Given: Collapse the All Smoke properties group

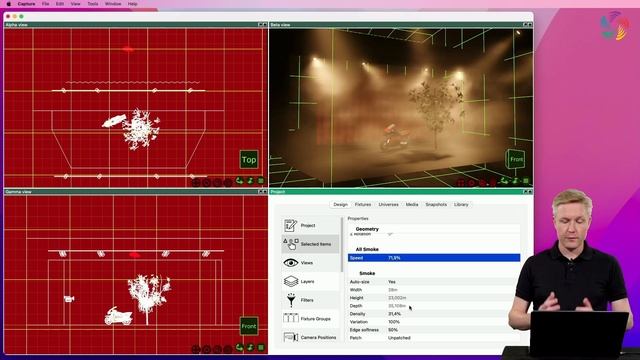Looking at the screenshot, I should pos(367,249).
